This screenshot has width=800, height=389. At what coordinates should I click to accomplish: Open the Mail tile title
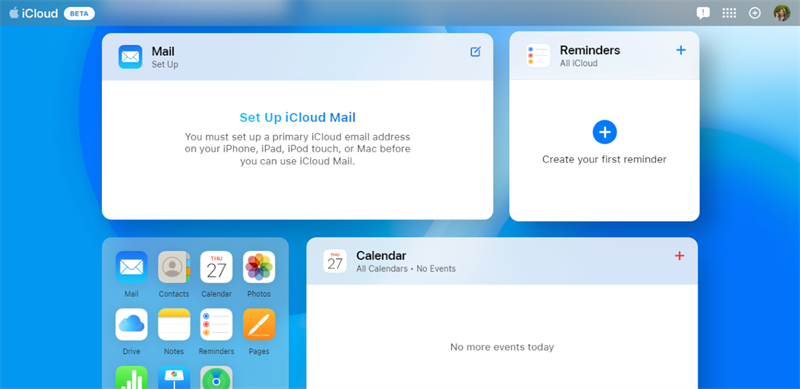[163, 51]
